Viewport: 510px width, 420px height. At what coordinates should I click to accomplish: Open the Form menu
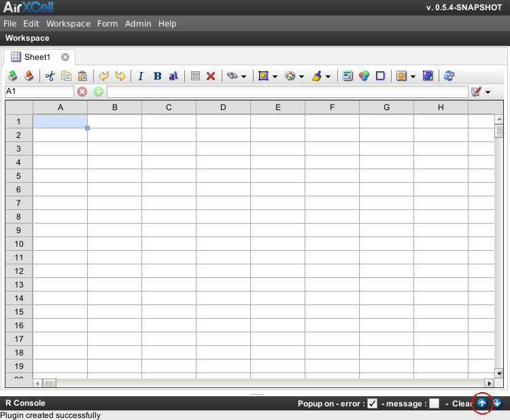pyautogui.click(x=107, y=24)
